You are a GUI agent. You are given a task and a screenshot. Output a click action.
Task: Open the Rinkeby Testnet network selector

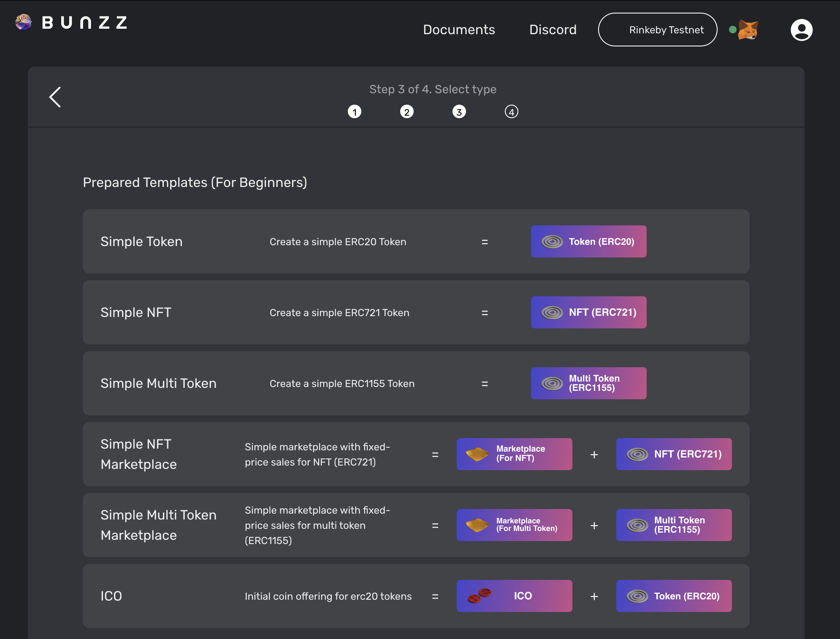pos(657,30)
